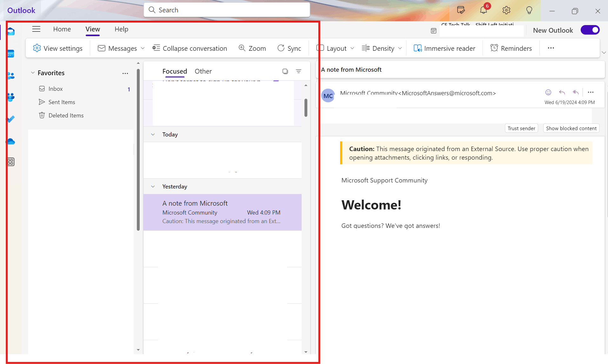Reply all to the message
The width and height of the screenshot is (608, 364).
576,92
